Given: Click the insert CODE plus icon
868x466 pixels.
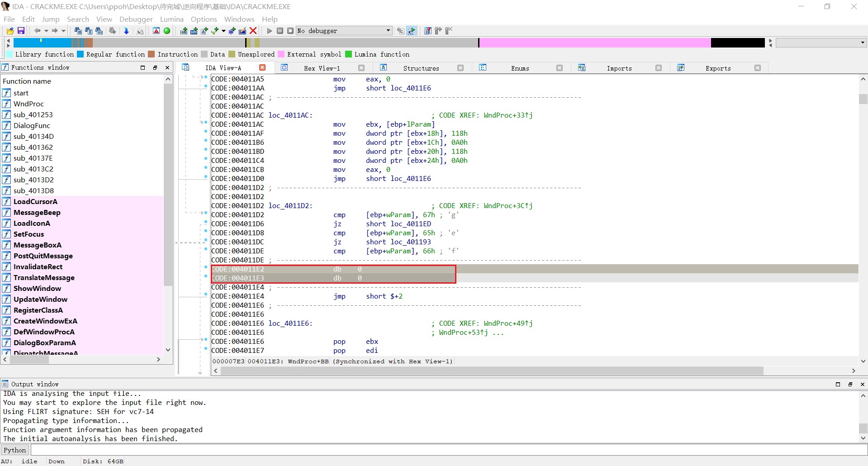Looking at the screenshot, I should click(184, 31).
